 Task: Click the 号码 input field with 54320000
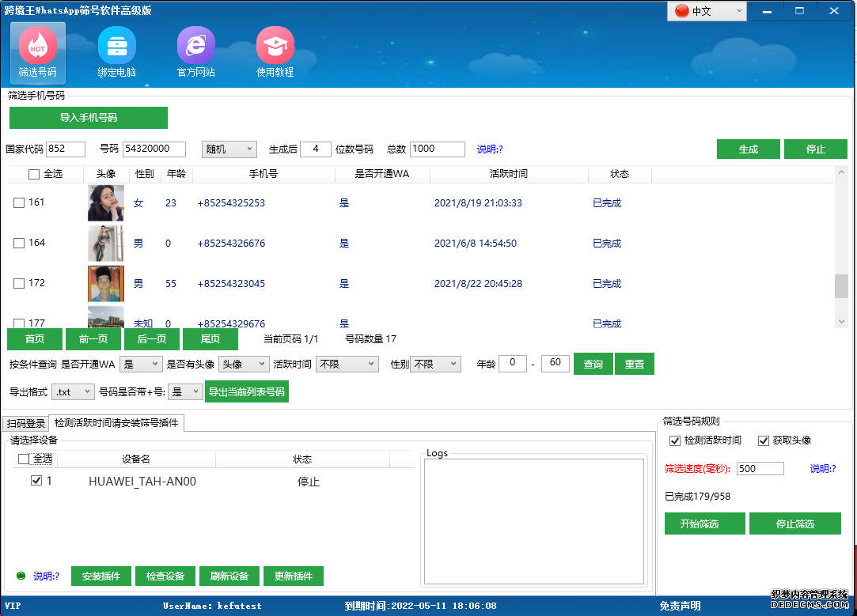tap(154, 149)
